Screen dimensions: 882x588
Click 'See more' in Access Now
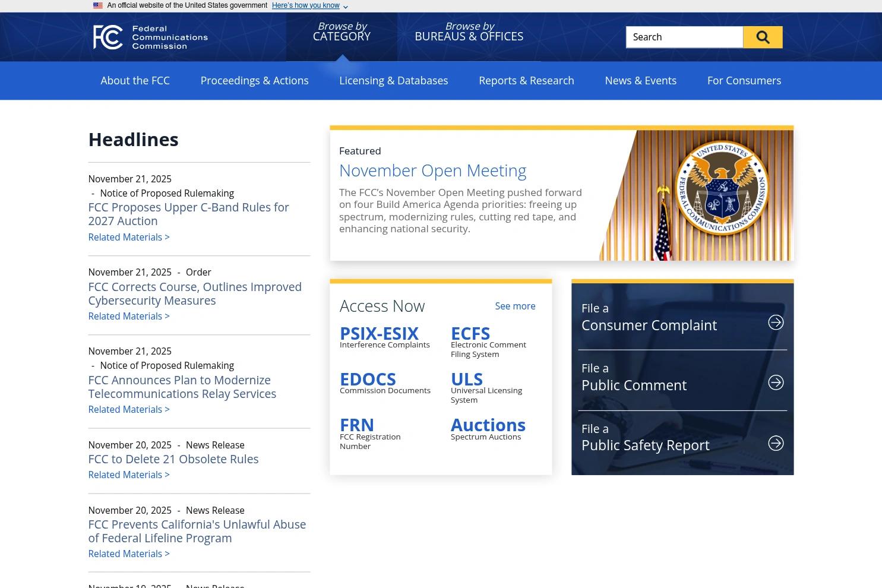point(515,306)
